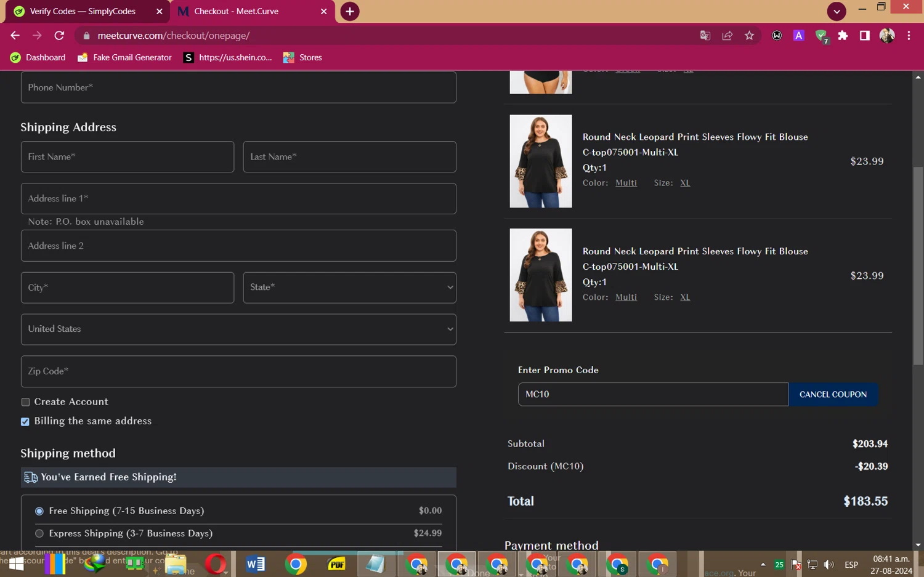
Task: Reload the checkout page
Action: pos(59,36)
